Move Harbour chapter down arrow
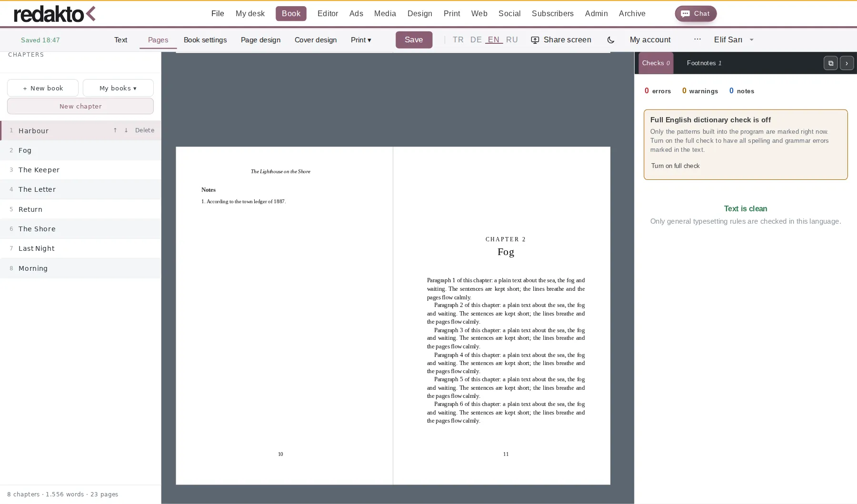857x504 pixels. coord(126,130)
